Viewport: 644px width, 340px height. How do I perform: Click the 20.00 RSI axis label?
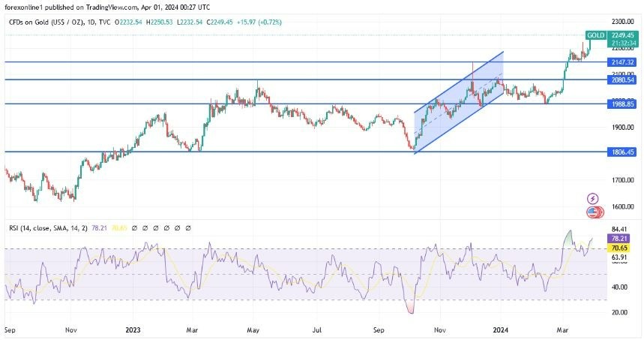pos(619,312)
